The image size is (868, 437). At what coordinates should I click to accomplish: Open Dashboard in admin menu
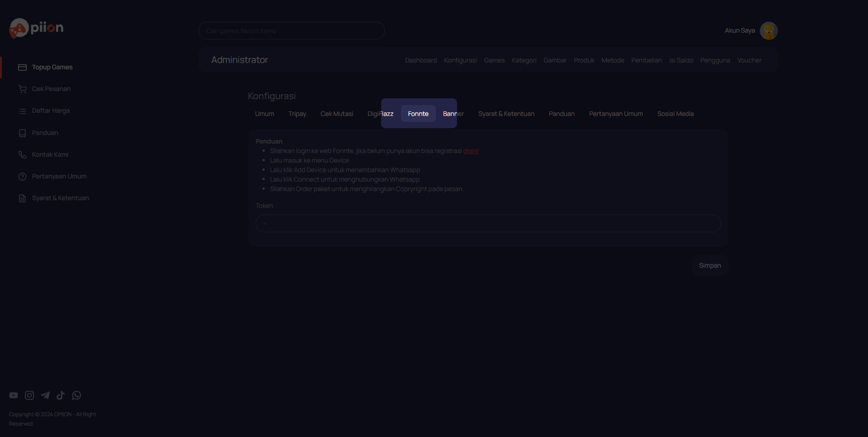click(x=421, y=60)
